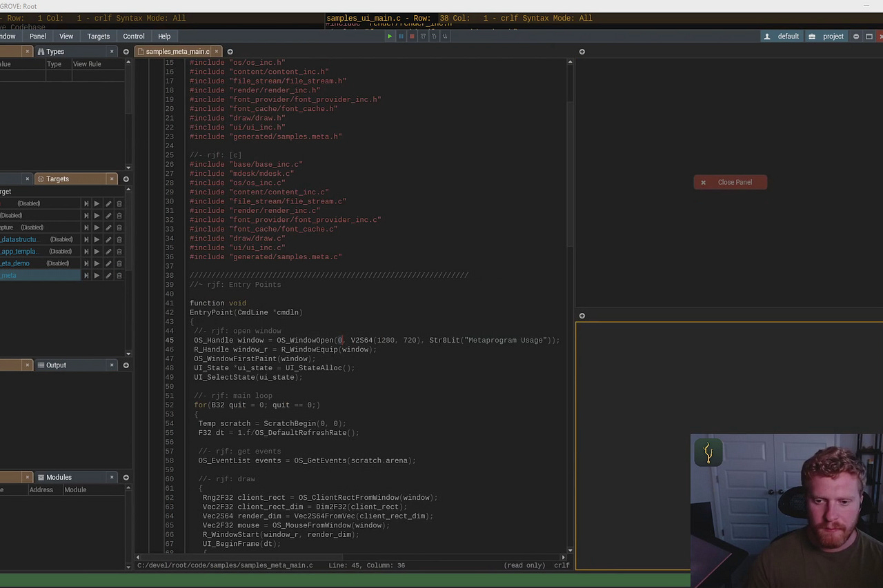Enable the capture disabled target
Screen dimensions: 883x588
[x=32, y=227]
